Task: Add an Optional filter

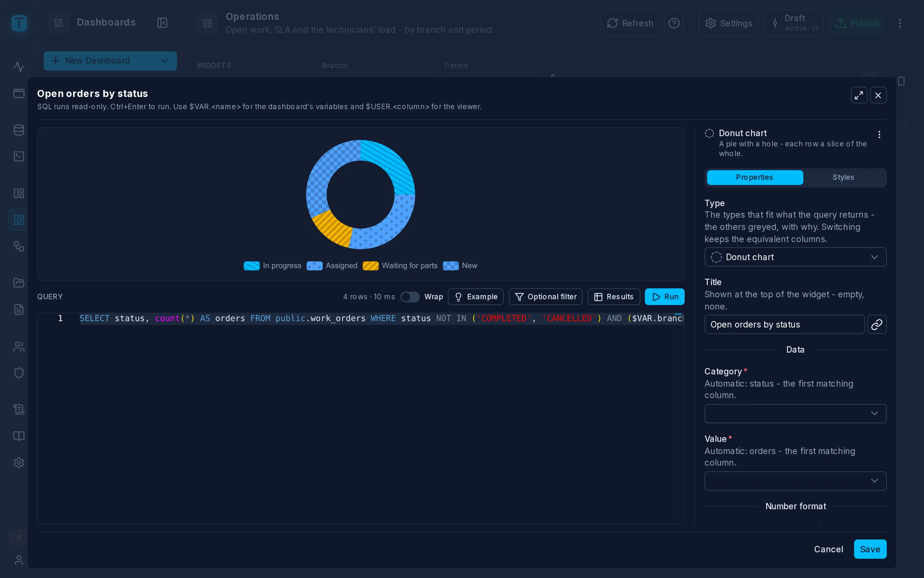Action: (545, 297)
